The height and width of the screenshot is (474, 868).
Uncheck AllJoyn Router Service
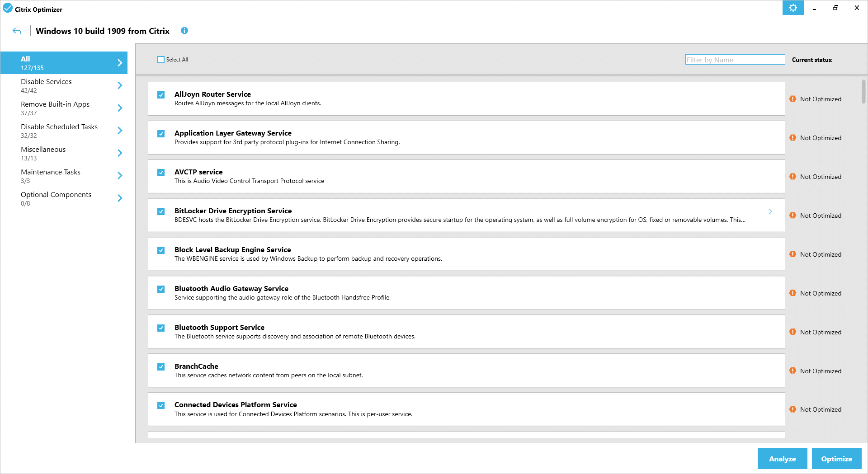click(161, 95)
